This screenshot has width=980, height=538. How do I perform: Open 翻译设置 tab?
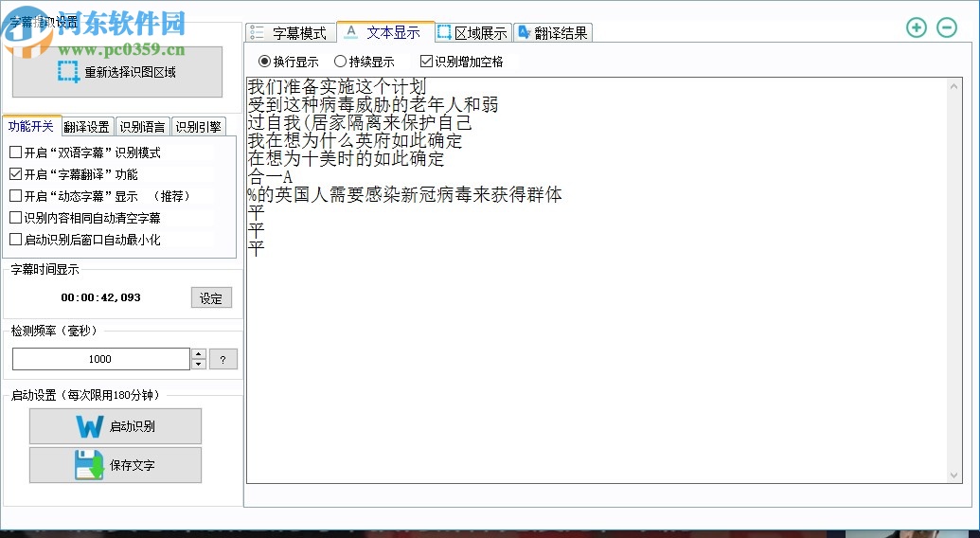tap(87, 127)
